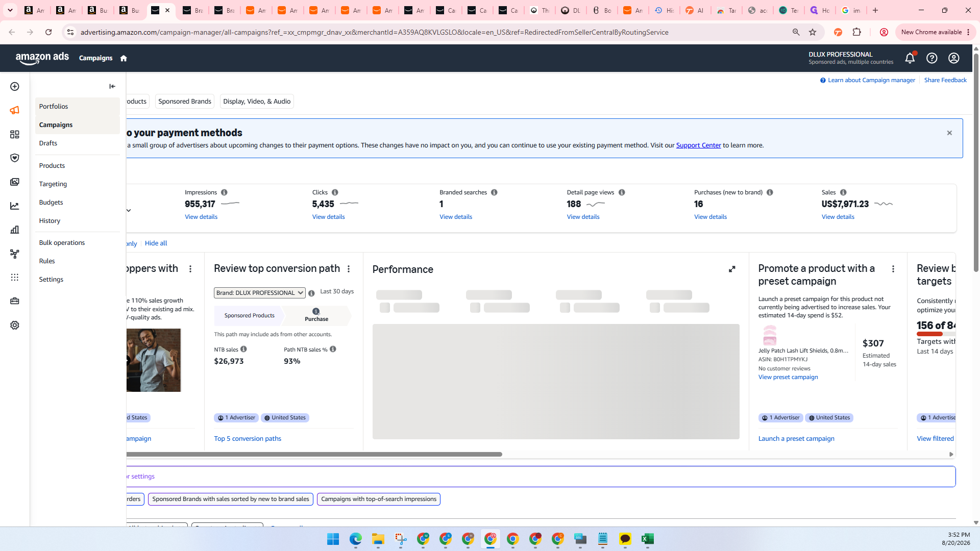Show Detail page views info icon

(x=622, y=192)
